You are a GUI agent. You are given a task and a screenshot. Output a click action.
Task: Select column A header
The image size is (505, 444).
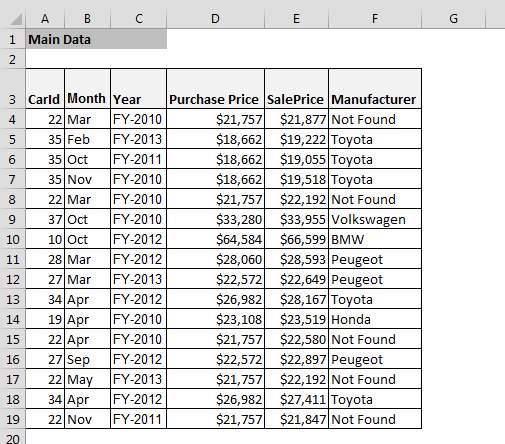point(45,19)
